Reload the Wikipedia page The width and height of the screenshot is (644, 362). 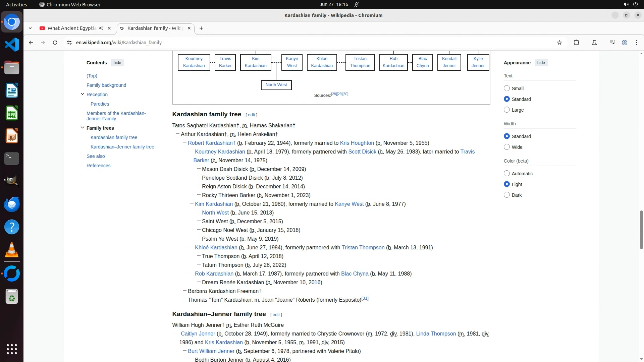[55, 43]
